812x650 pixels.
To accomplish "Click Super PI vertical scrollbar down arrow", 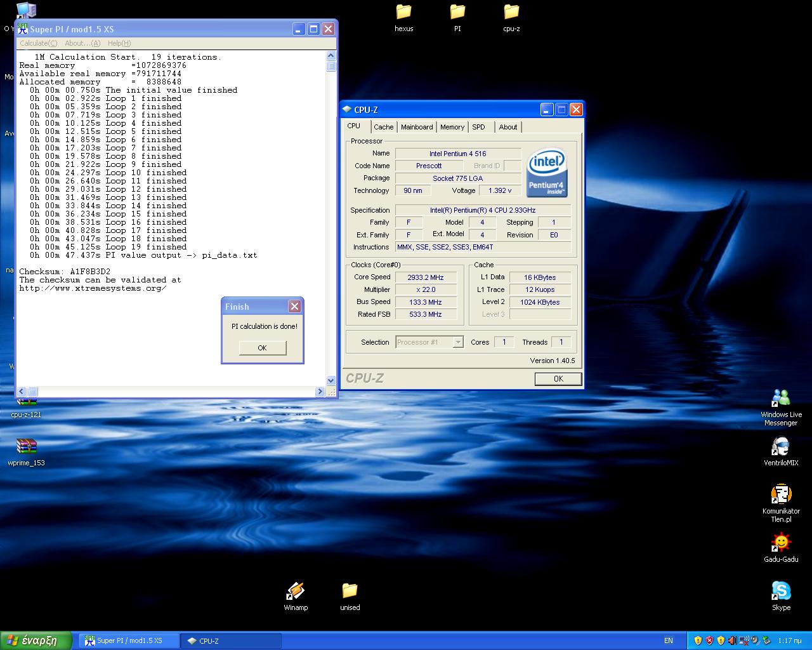I will pyautogui.click(x=331, y=381).
